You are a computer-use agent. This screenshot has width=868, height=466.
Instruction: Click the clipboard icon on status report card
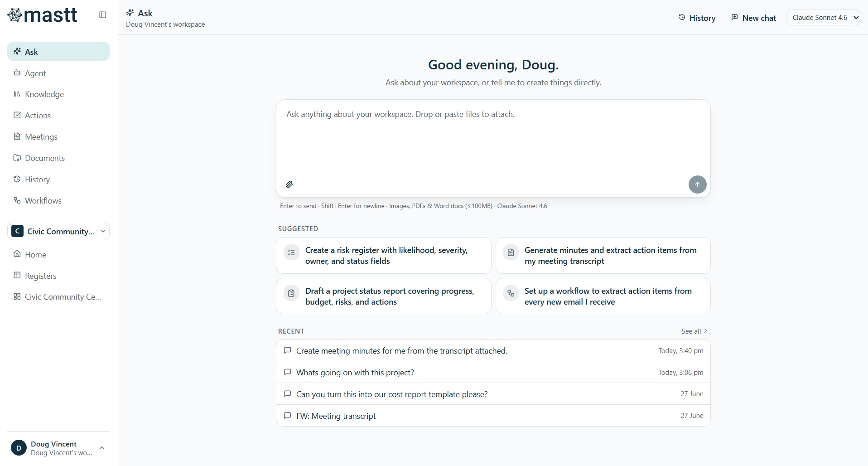tap(291, 293)
